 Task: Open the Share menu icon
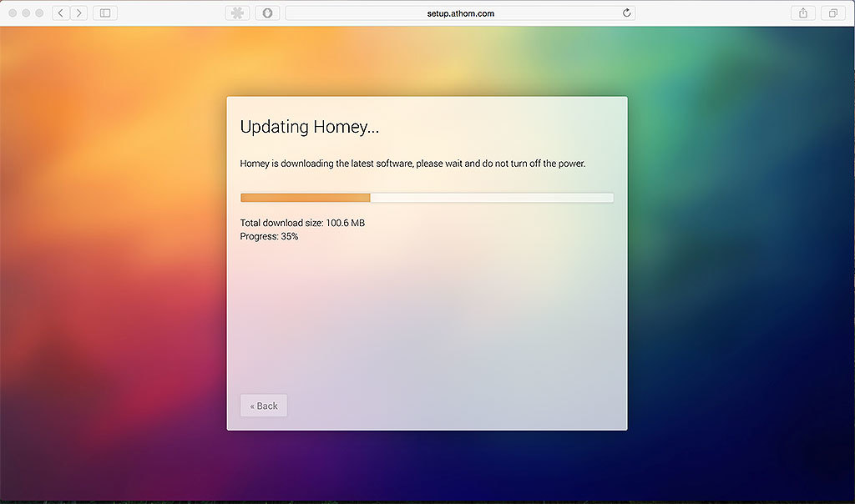click(803, 13)
